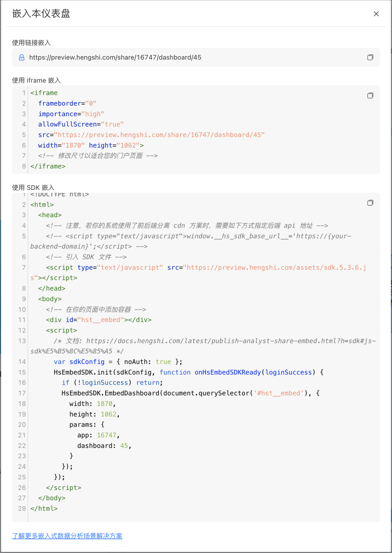
Task: Click the 'app: 16747,' line
Action: coord(99,435)
